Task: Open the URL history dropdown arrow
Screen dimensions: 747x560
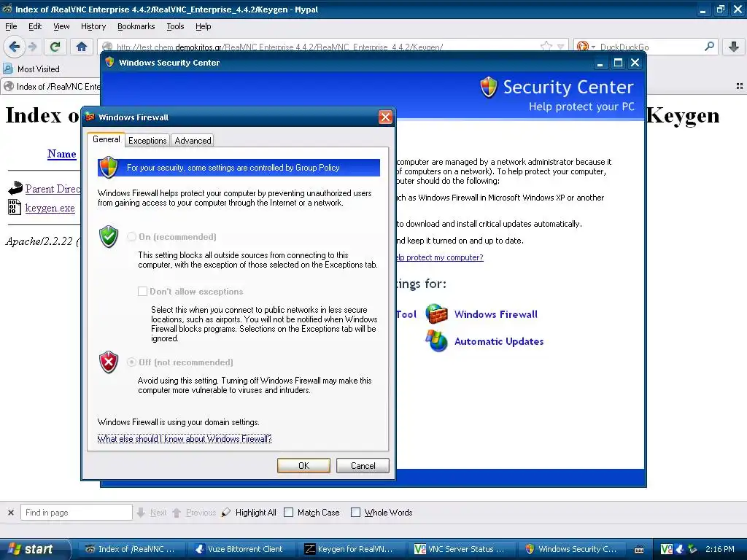Action: (561, 47)
